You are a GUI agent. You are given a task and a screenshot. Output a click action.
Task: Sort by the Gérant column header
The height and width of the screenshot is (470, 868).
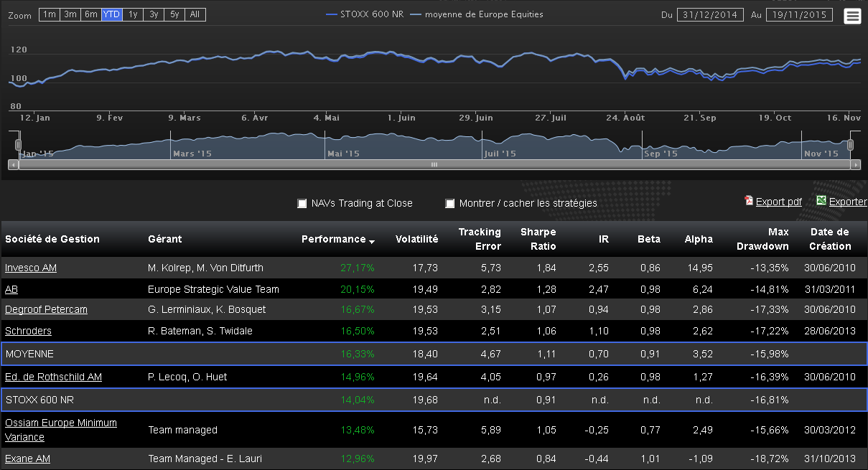point(164,239)
